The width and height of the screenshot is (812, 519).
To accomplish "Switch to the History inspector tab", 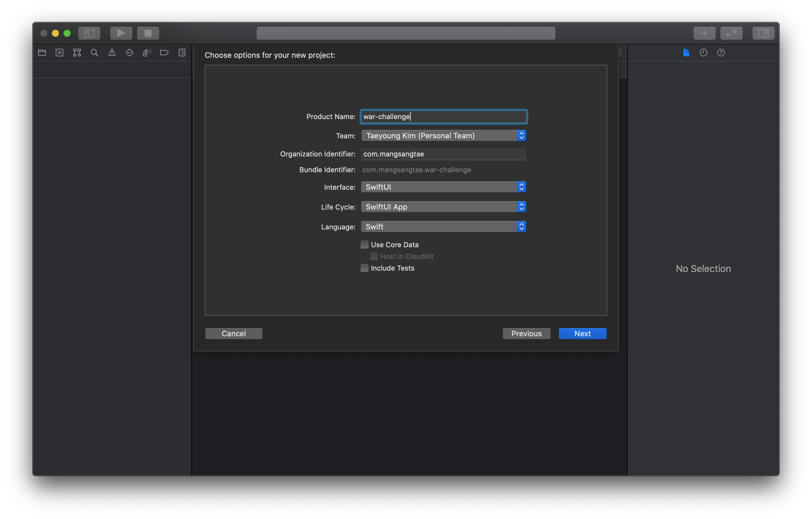I will pos(703,53).
